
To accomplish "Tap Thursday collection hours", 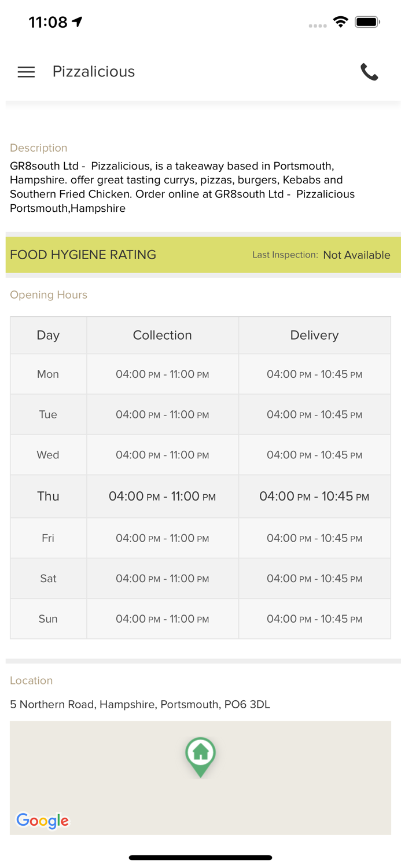I will pyautogui.click(x=163, y=496).
